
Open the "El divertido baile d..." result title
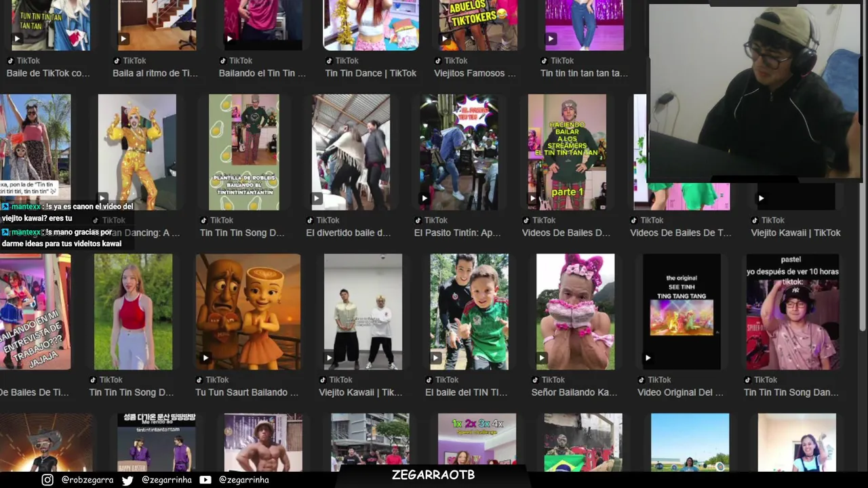coord(349,232)
